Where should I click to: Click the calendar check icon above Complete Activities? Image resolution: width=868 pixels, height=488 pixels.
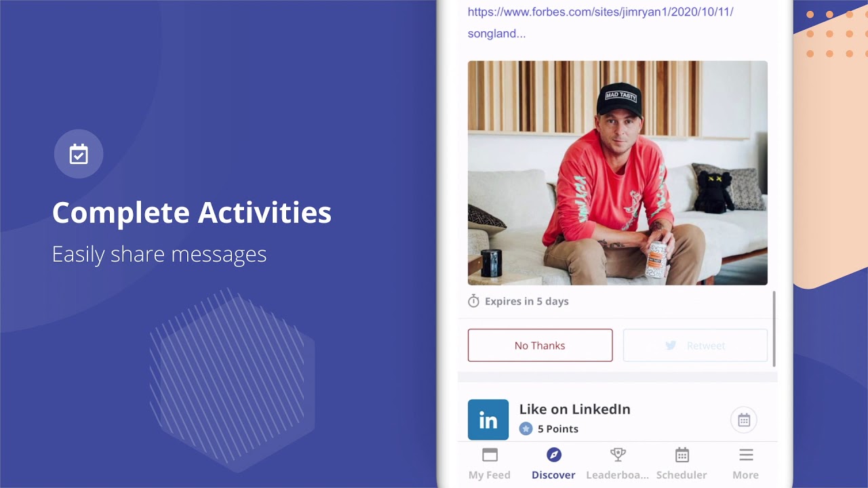[x=79, y=154]
